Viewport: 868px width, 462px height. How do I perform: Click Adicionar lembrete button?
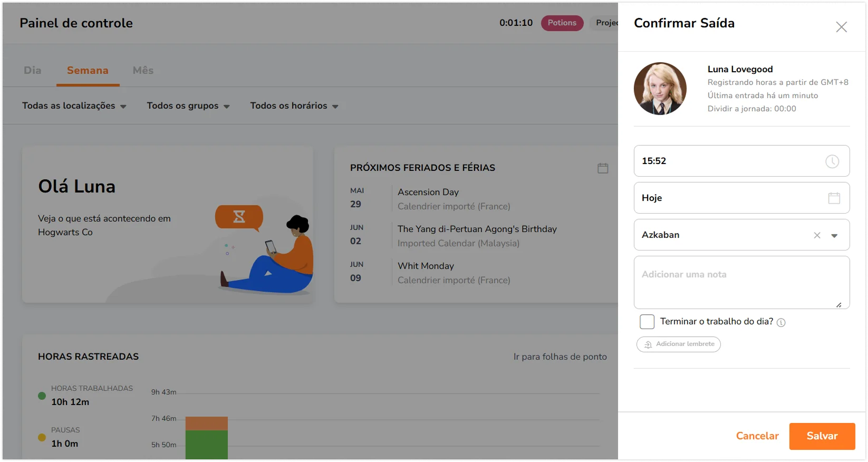pyautogui.click(x=679, y=344)
